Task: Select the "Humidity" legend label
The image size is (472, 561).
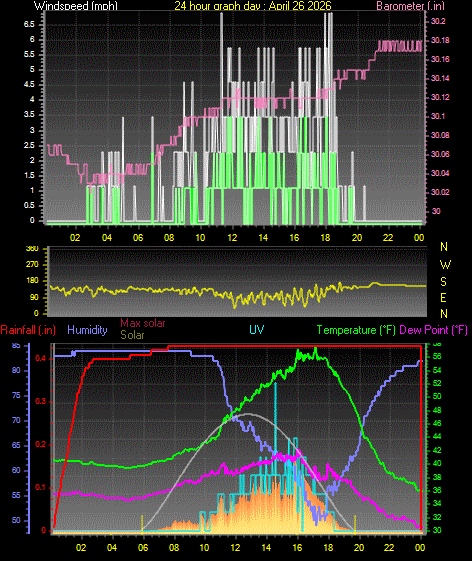Action: tap(87, 330)
